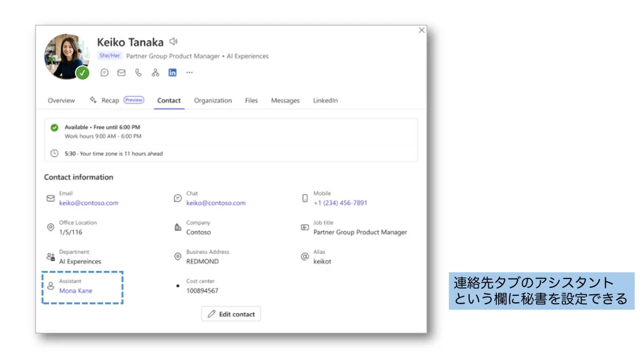This screenshot has height=362, width=644.
Task: Call Keiko using phone icon
Action: point(138,73)
